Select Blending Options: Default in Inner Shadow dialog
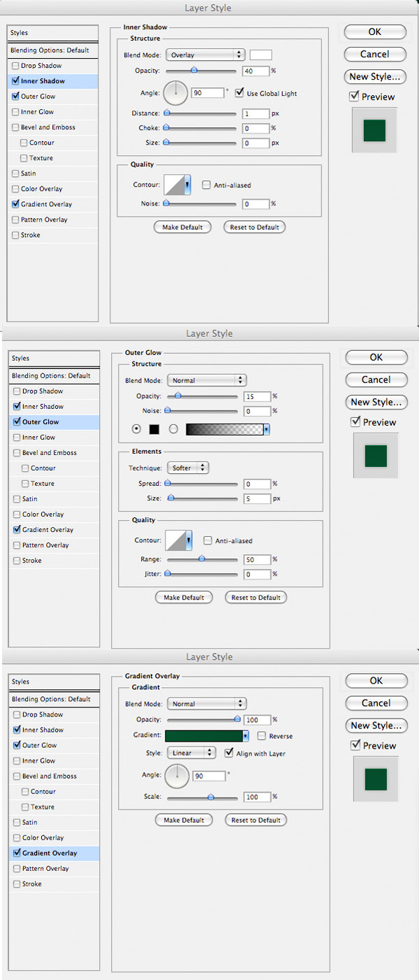The image size is (419, 980). coord(52,50)
